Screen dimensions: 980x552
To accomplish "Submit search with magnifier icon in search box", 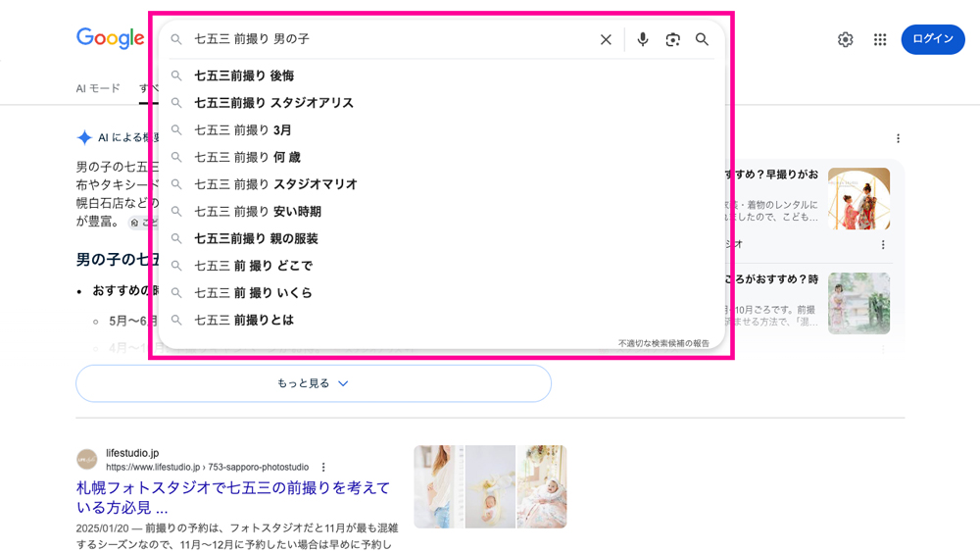I will click(702, 39).
